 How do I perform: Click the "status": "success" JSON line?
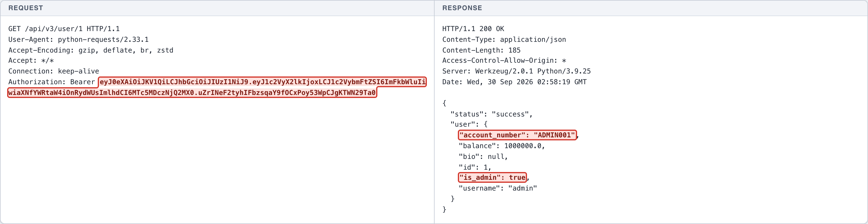click(492, 114)
